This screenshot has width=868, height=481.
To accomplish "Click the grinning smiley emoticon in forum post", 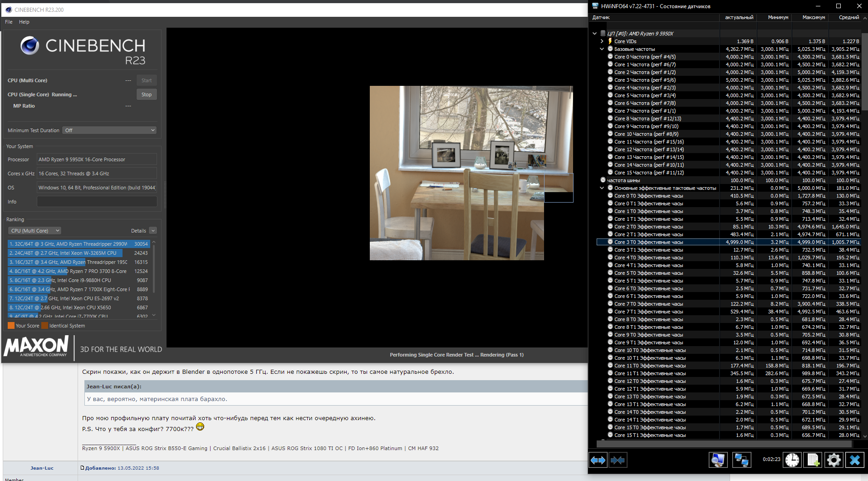I will (x=200, y=427).
